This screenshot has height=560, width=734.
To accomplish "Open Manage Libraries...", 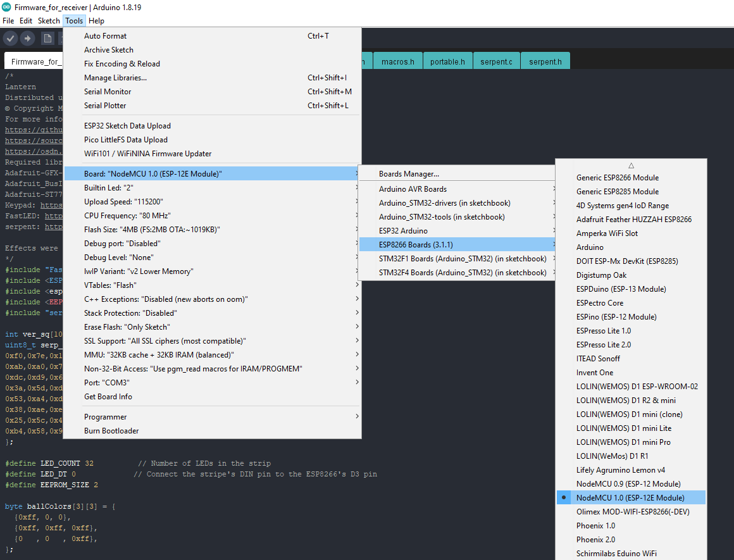I will click(213, 78).
